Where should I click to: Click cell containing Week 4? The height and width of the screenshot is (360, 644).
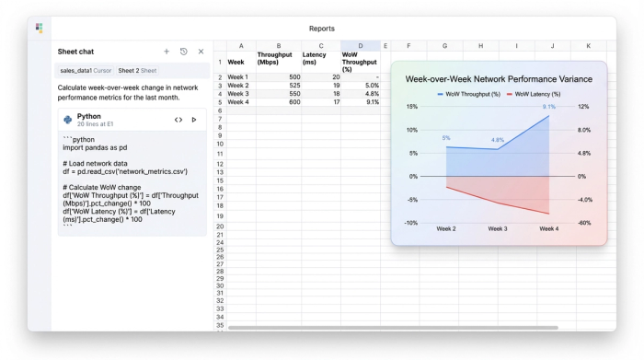point(241,102)
